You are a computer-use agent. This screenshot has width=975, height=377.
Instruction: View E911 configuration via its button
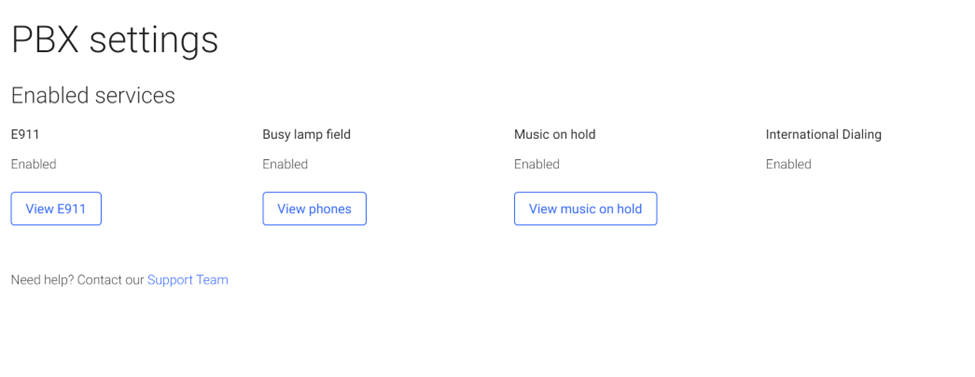pyautogui.click(x=56, y=208)
